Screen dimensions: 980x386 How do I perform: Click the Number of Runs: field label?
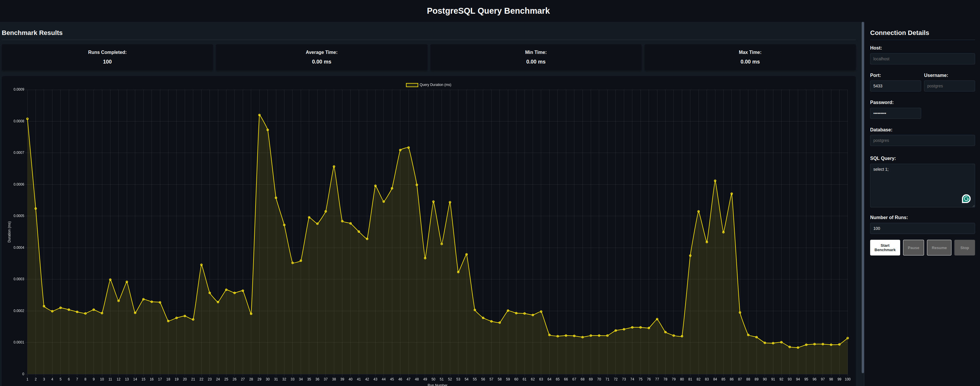pos(889,218)
